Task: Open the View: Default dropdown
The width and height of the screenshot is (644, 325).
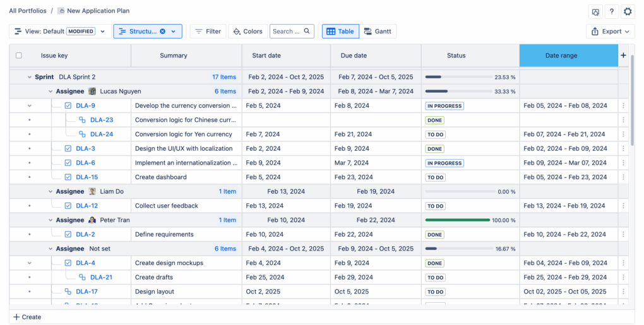Action: [x=60, y=31]
